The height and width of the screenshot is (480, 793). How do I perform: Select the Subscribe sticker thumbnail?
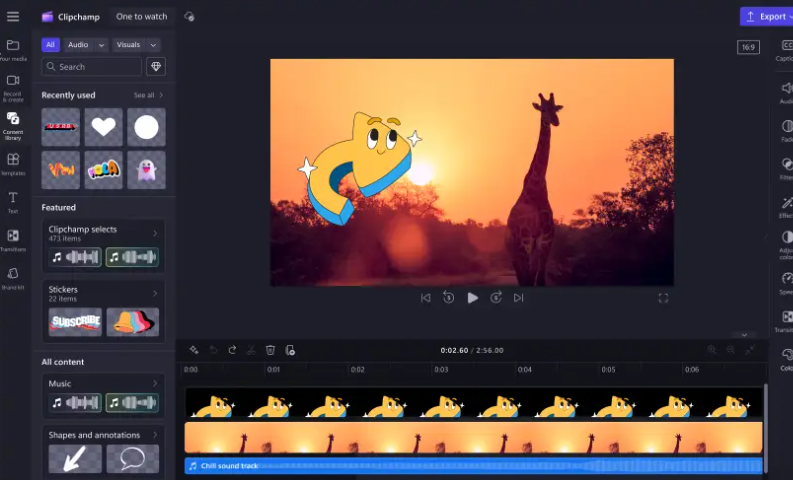click(75, 322)
